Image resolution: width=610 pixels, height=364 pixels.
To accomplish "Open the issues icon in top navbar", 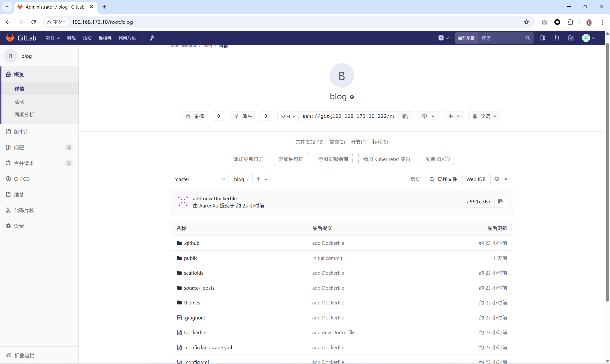I will click(543, 38).
